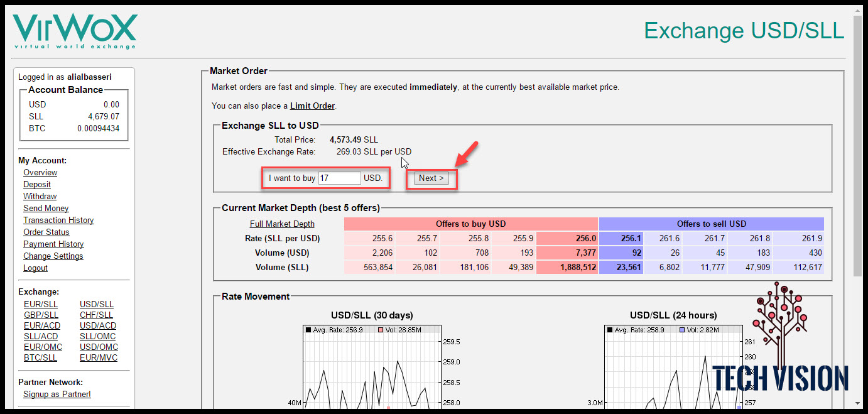
Task: Click the USD amount input field
Action: (340, 178)
